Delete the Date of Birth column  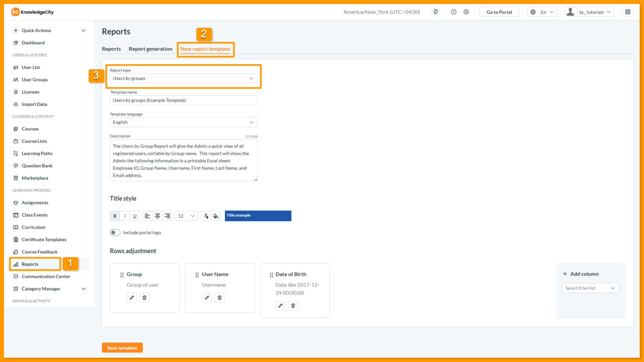[x=293, y=305]
